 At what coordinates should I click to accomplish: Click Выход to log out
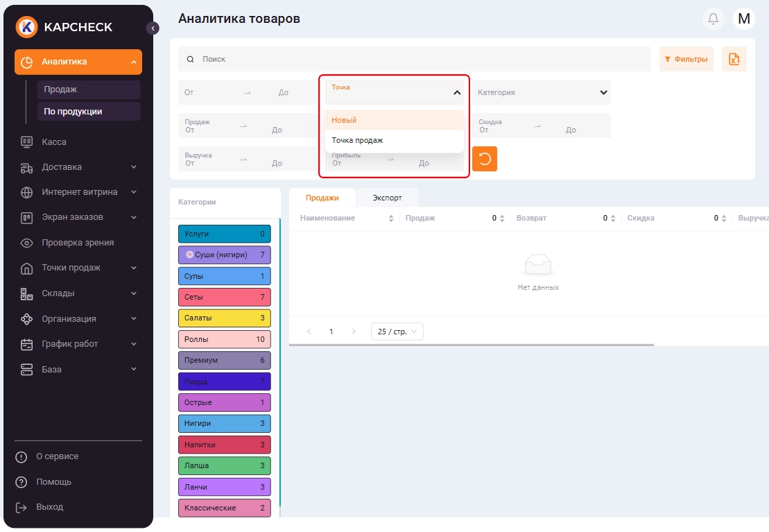click(49, 507)
